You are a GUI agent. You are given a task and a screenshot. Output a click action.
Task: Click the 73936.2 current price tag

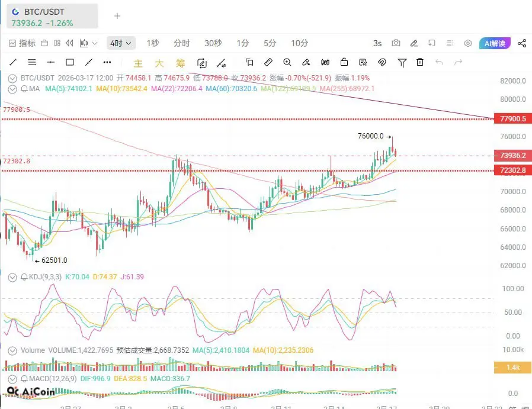(513, 156)
